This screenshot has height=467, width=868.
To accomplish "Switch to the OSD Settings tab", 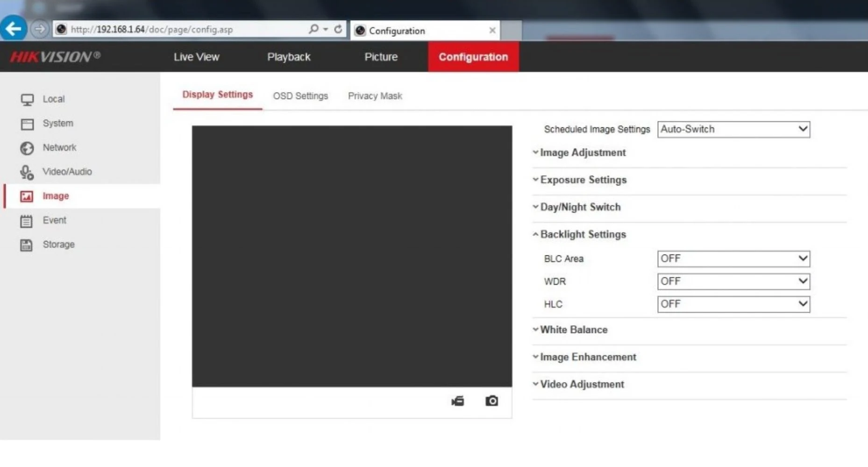I will click(x=300, y=96).
